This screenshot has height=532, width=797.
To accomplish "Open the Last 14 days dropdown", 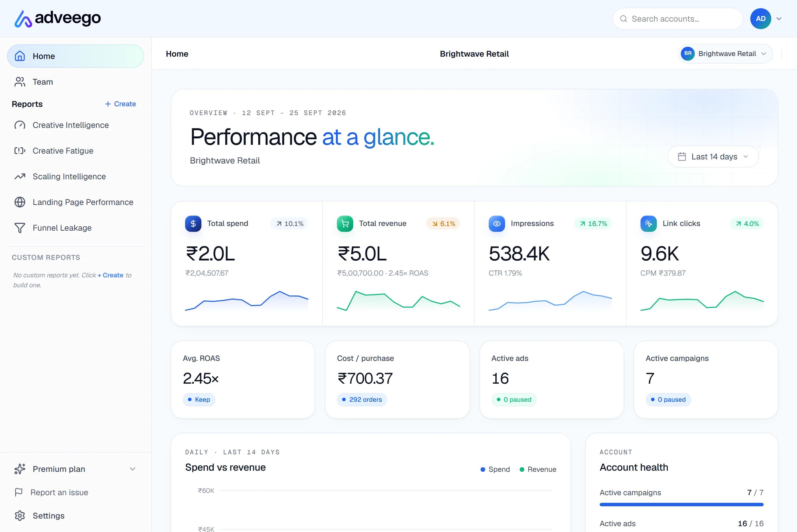I will 713,157.
